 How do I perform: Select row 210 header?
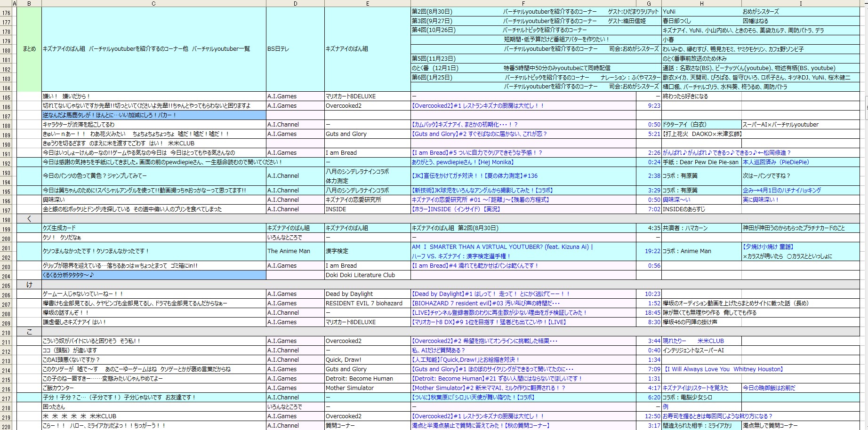6,332
